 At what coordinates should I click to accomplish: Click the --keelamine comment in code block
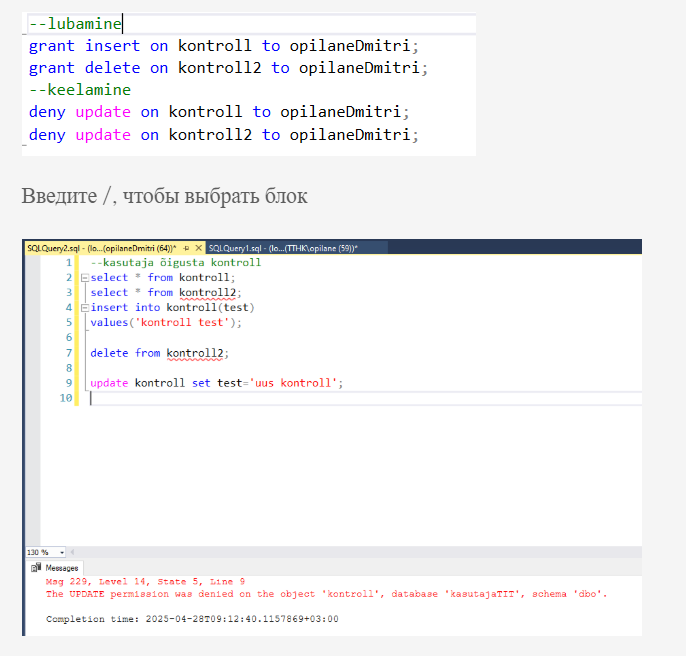click(x=79, y=90)
